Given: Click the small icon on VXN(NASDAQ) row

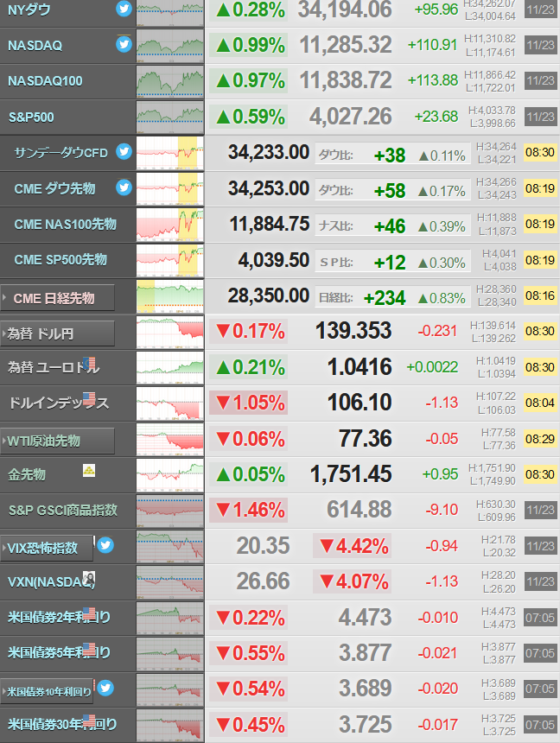Looking at the screenshot, I should (89, 578).
